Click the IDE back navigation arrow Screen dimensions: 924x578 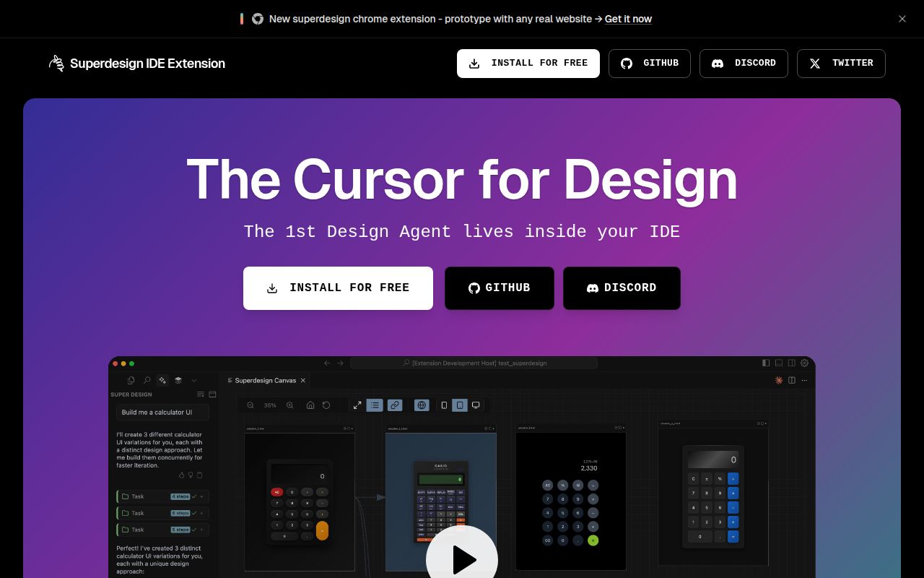pyautogui.click(x=327, y=363)
